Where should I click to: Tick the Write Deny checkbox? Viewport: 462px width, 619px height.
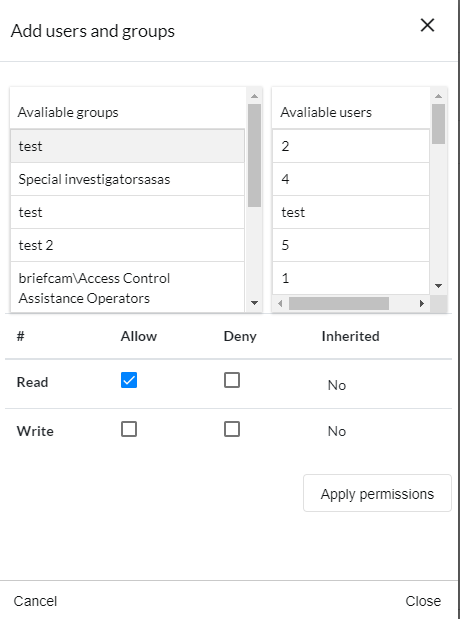[232, 429]
